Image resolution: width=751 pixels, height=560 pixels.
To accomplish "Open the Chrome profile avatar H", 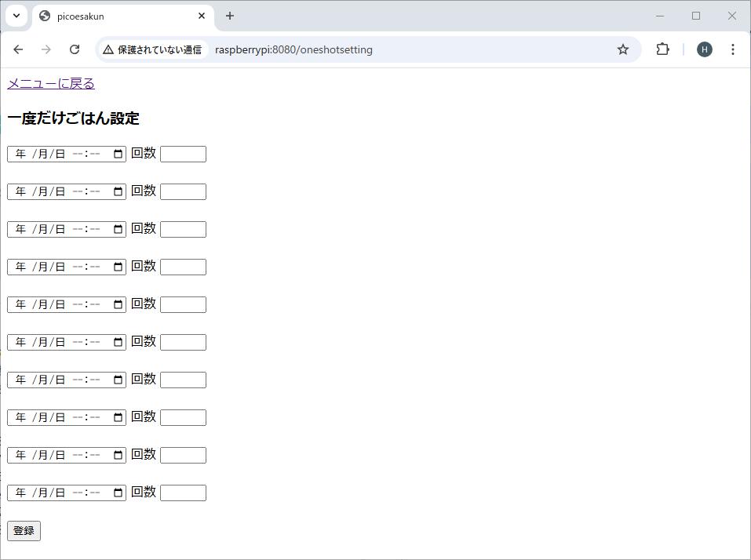I will [x=704, y=49].
